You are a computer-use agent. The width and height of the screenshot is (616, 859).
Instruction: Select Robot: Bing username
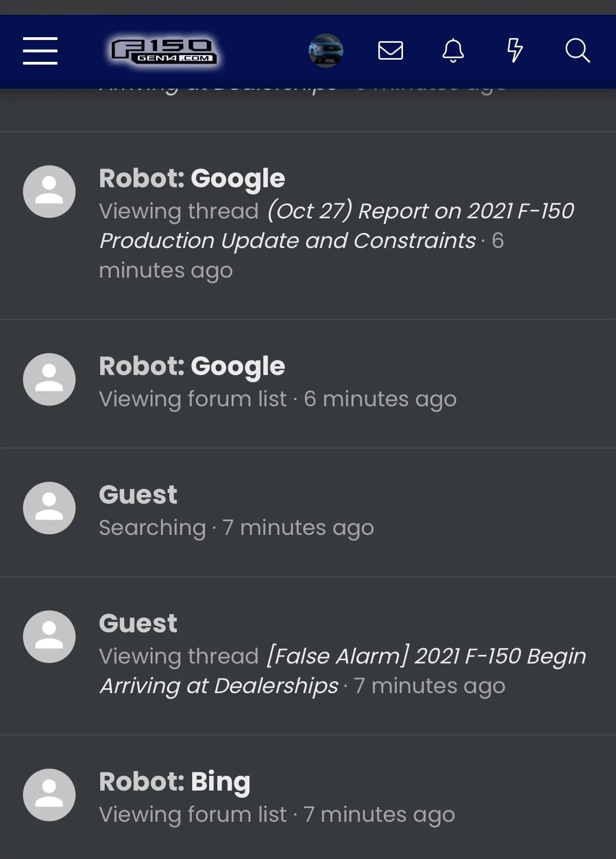(174, 782)
